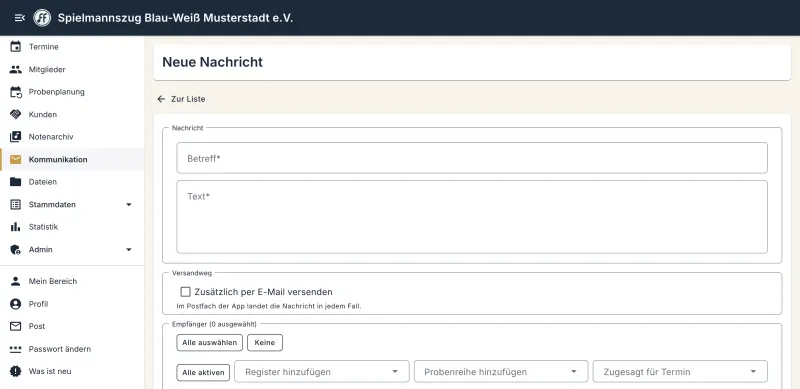Click the Mitglieder people icon
The image size is (800, 389).
pyautogui.click(x=16, y=69)
